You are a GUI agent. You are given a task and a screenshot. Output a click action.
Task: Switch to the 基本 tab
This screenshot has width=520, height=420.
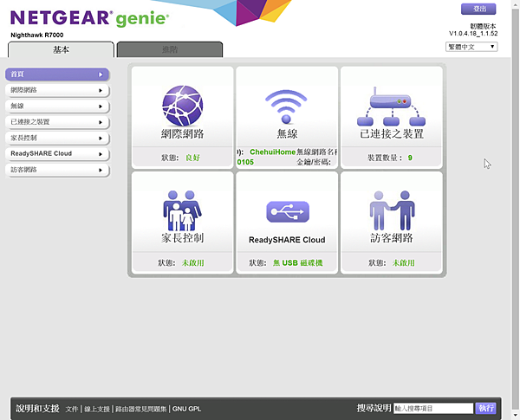[61, 49]
